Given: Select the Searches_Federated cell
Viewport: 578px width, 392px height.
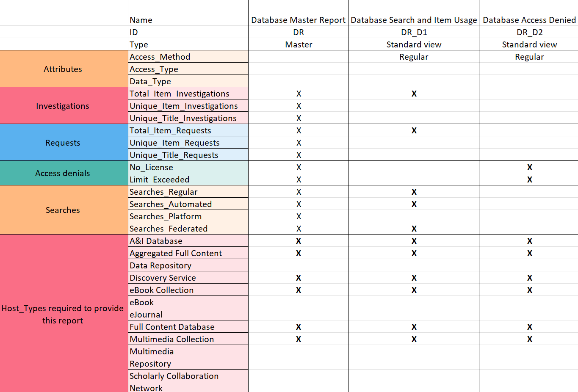Looking at the screenshot, I should (188, 229).
